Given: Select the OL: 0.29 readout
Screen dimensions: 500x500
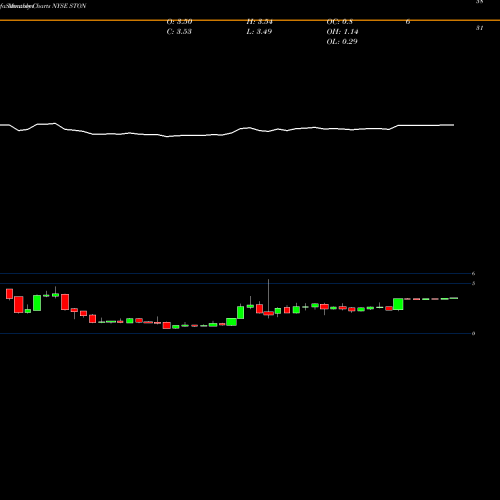Looking at the screenshot, I should [342, 42].
